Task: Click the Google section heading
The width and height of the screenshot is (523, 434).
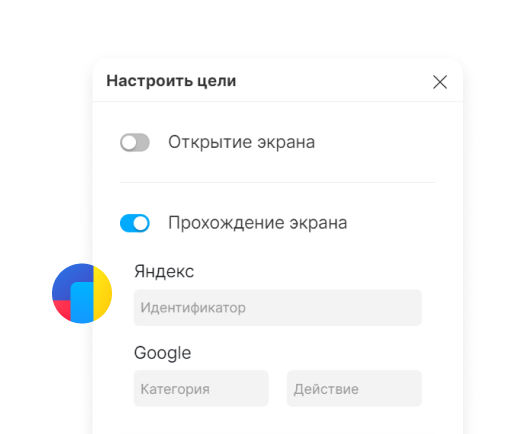Action: click(162, 353)
